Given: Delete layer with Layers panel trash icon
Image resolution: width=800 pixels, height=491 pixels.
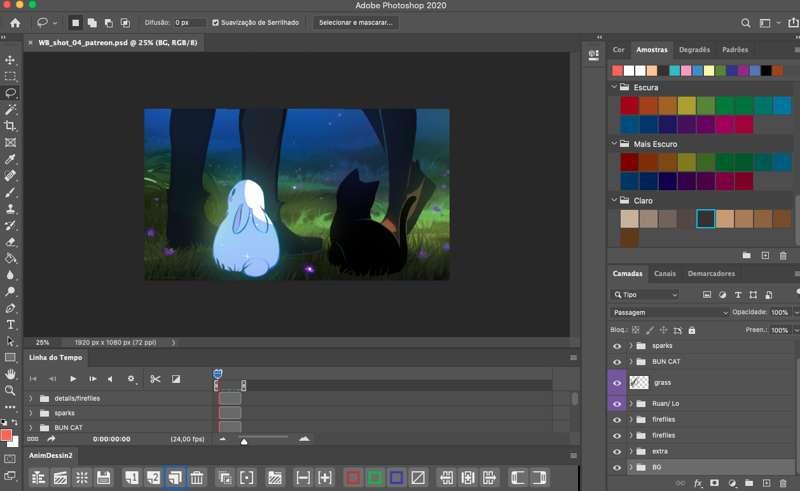Looking at the screenshot, I should 783,483.
